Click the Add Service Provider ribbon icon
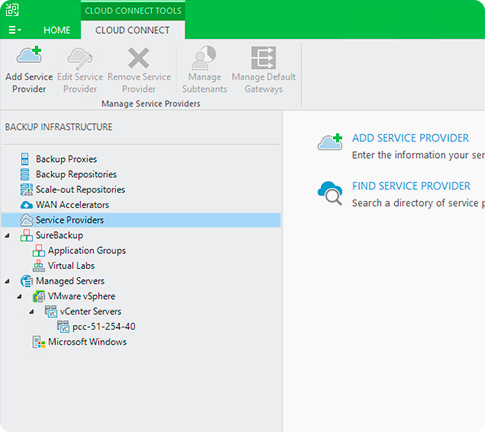 [29, 56]
